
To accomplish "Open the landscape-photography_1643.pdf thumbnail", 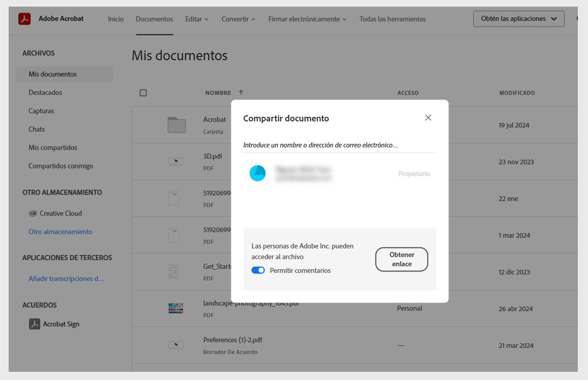I will tap(175, 308).
